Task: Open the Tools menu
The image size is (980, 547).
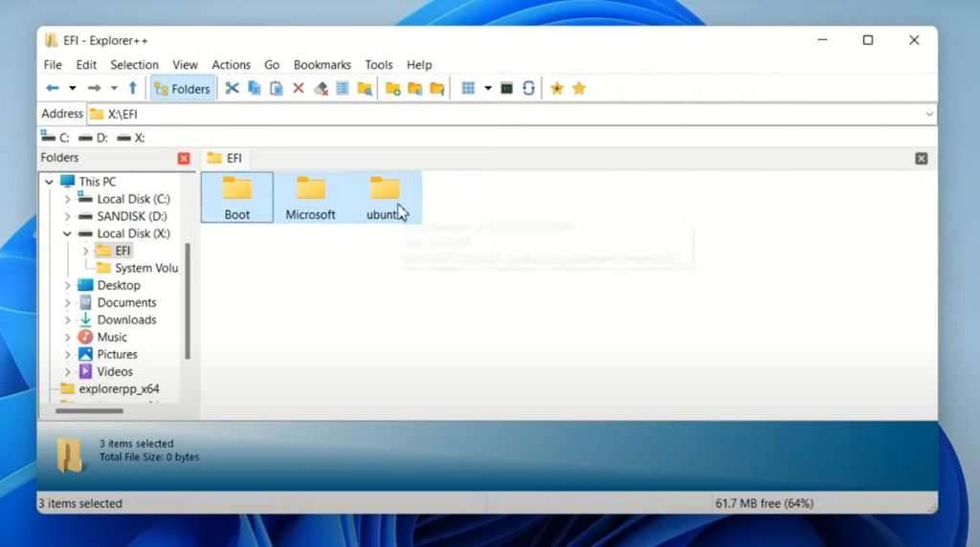Action: pos(379,65)
